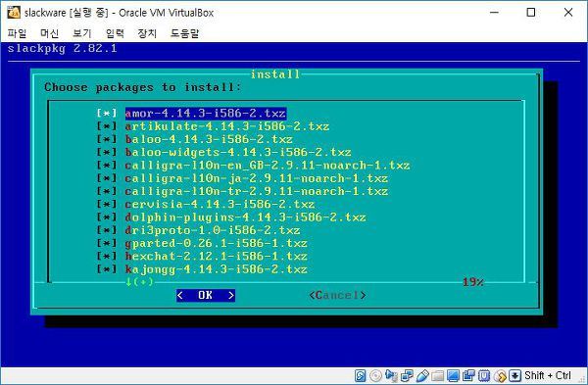This screenshot has width=588, height=385.
Task: Click the Shift + Ctrl host key label
Action: point(548,375)
